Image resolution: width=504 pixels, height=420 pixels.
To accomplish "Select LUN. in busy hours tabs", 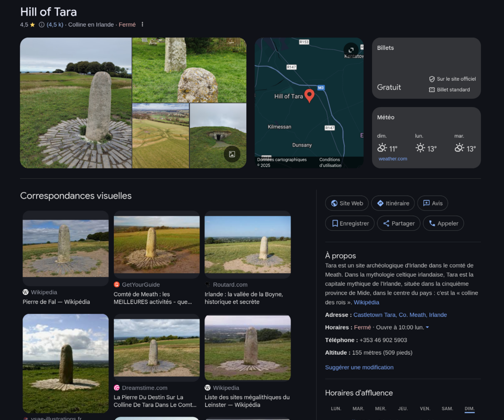I will (336, 409).
